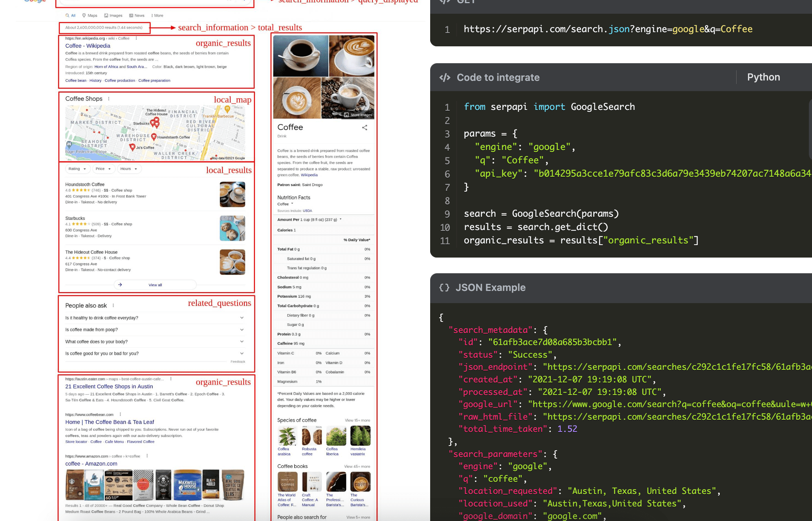This screenshot has height=521, width=812.
Task: Click the USDA source link
Action: 307,211
